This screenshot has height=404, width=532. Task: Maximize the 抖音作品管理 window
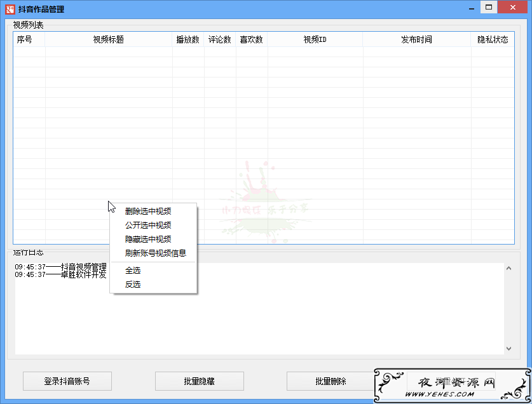click(x=489, y=7)
